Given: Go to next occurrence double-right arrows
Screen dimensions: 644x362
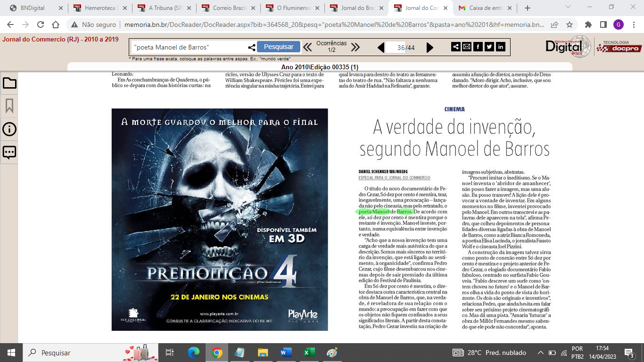Looking at the screenshot, I should pos(355,47).
